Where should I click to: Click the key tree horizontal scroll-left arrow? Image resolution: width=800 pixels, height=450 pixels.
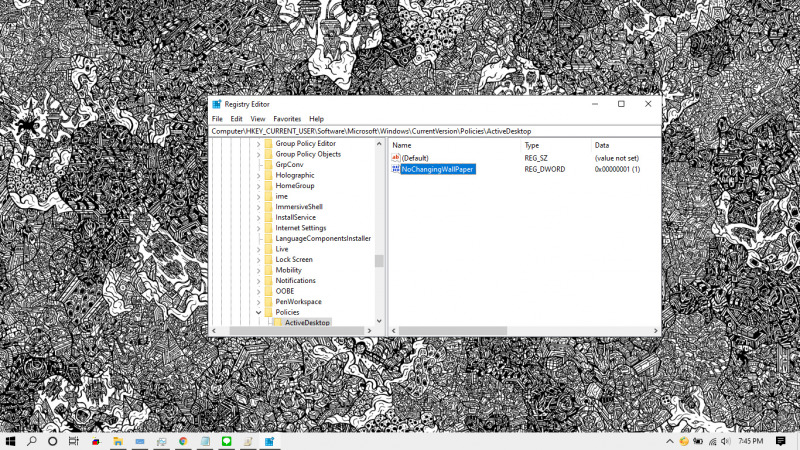coord(214,331)
